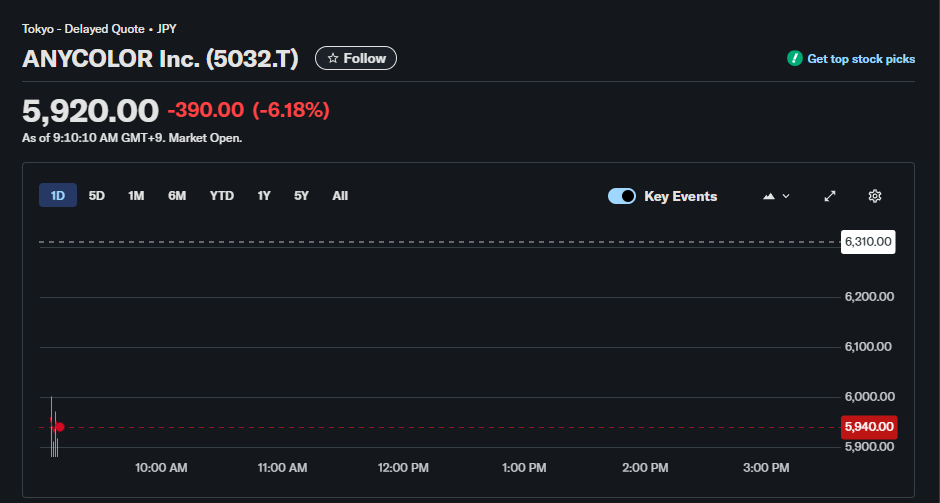Click the 3:00 PM time label
Screen dimensions: 940x503
click(766, 468)
